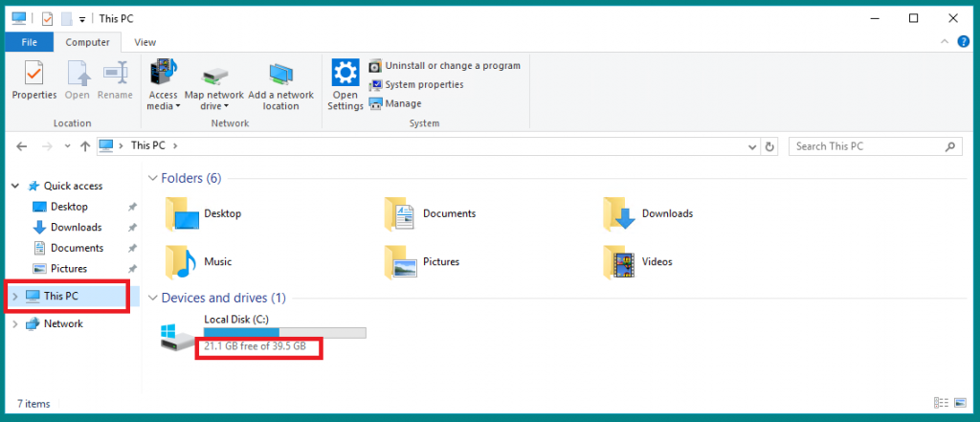Click in the Search This PC field
Image resolution: width=980 pixels, height=422 pixels.
(875, 146)
